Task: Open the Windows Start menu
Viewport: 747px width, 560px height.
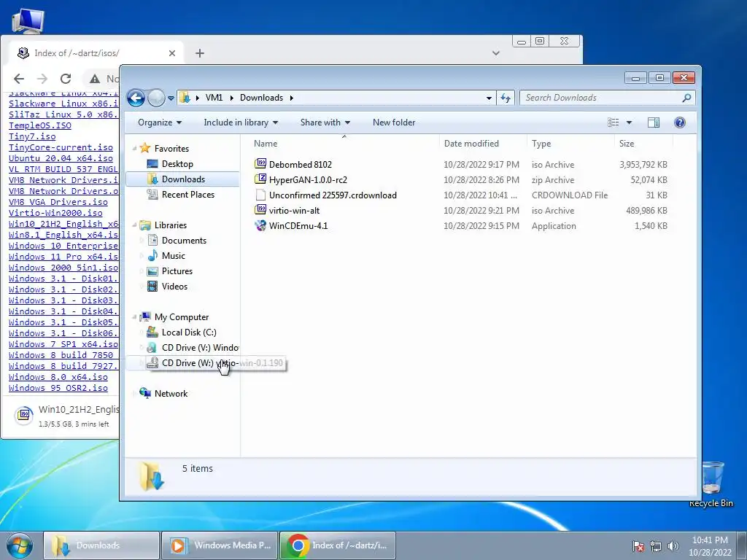Action: click(x=19, y=545)
